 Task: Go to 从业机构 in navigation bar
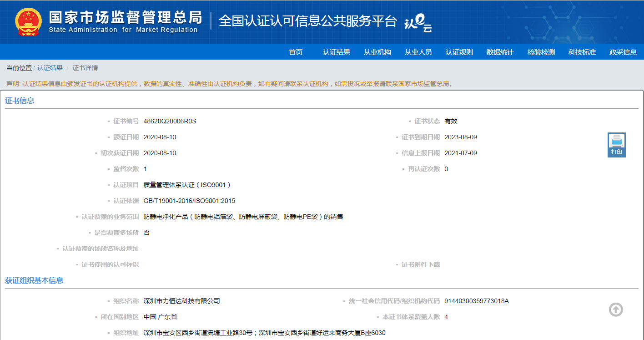click(x=377, y=52)
